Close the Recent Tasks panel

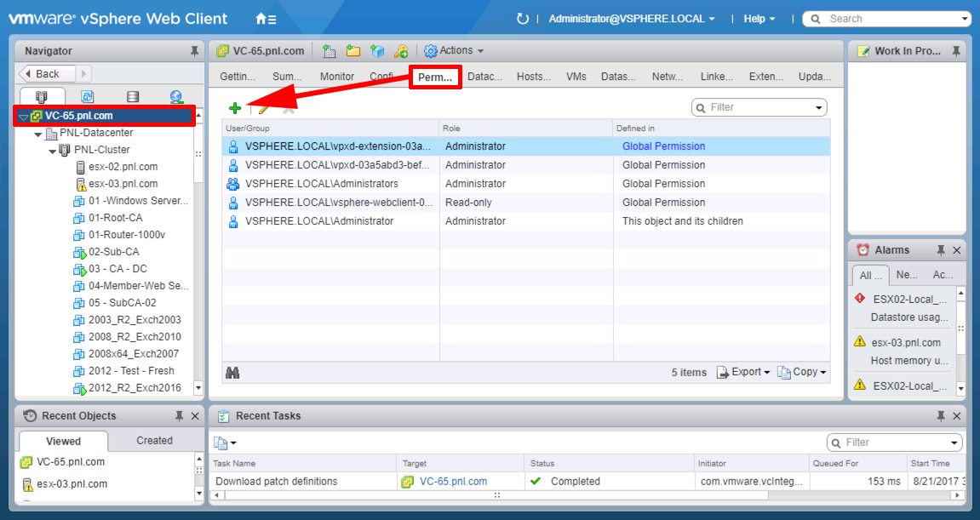(957, 415)
